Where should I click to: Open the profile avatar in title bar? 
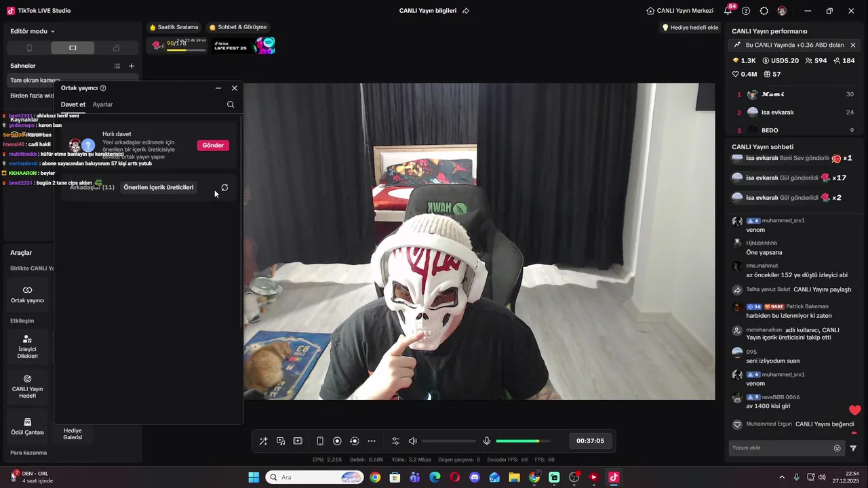[x=782, y=11]
